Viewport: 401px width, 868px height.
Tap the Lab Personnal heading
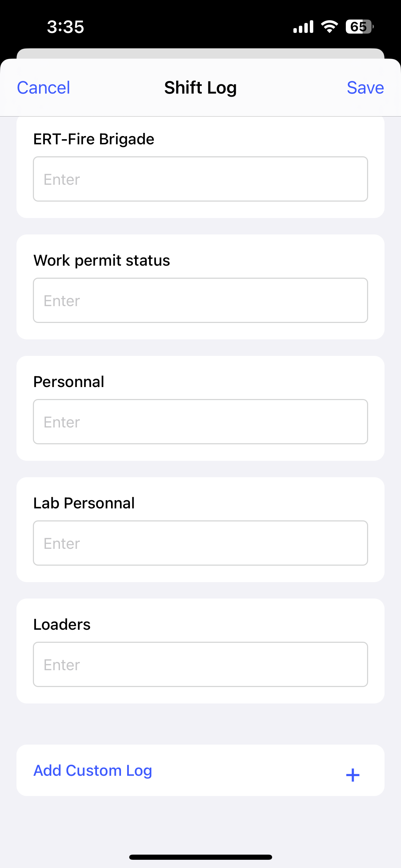click(84, 503)
